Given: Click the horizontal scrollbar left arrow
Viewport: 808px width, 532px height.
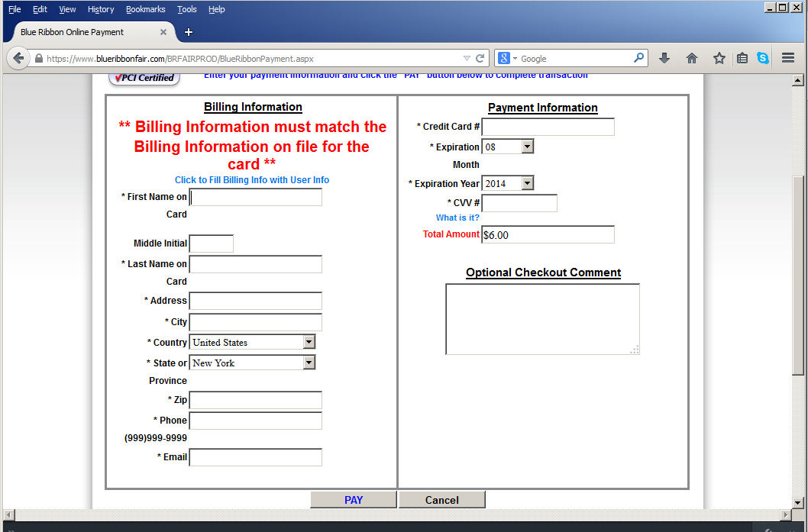Looking at the screenshot, I should (x=8, y=514).
